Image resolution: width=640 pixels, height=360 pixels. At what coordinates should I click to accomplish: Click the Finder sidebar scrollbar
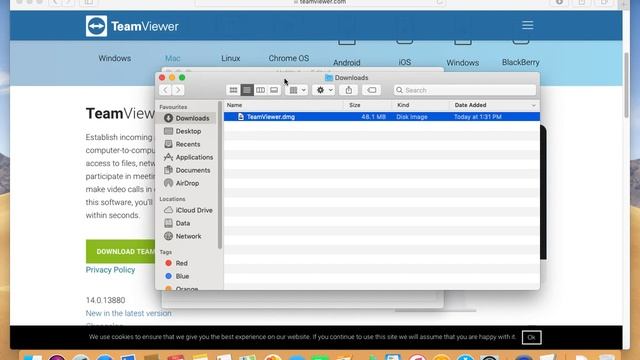pos(220,176)
